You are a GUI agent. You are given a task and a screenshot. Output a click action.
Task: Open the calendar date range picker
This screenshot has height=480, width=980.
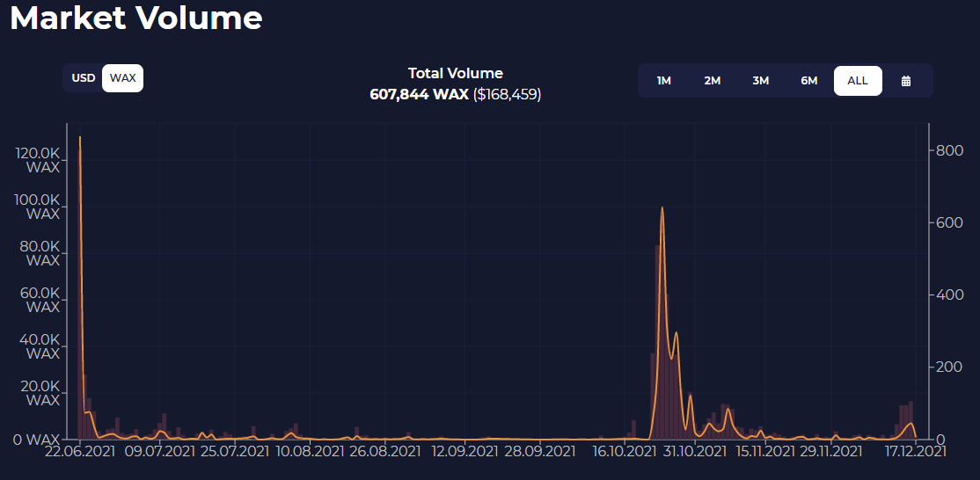click(x=905, y=81)
